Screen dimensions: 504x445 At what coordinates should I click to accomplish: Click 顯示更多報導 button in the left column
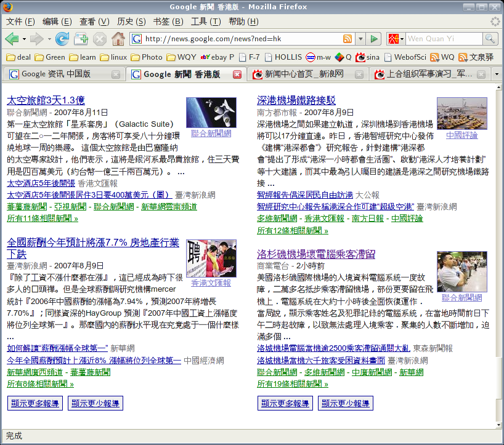point(35,403)
